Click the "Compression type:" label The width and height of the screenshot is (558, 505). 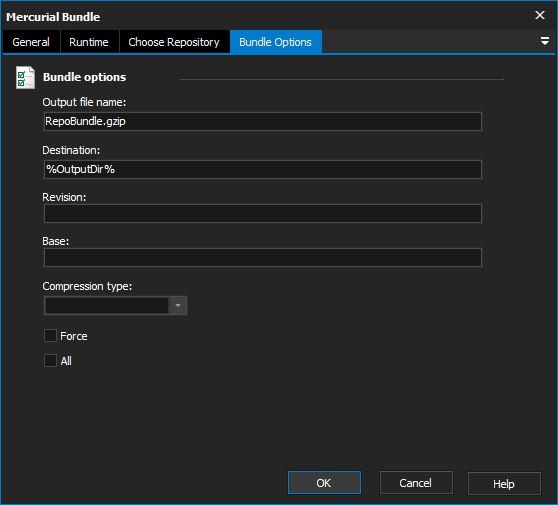(x=87, y=286)
